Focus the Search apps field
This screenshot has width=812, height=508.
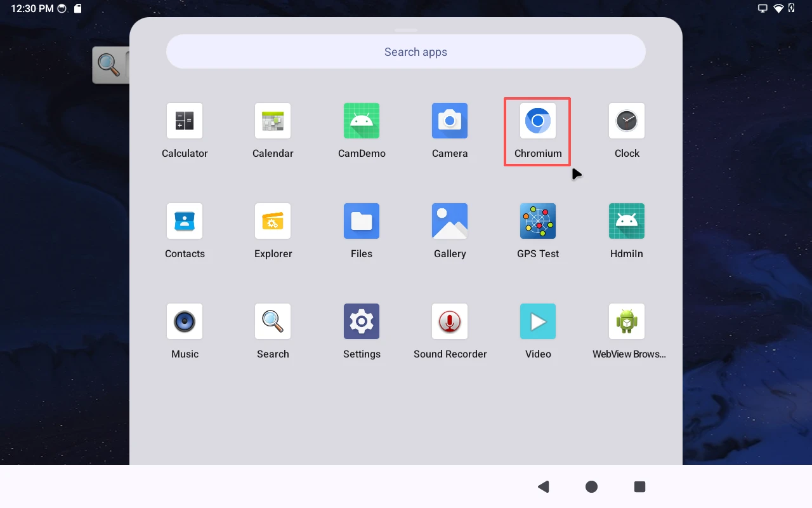(406, 51)
